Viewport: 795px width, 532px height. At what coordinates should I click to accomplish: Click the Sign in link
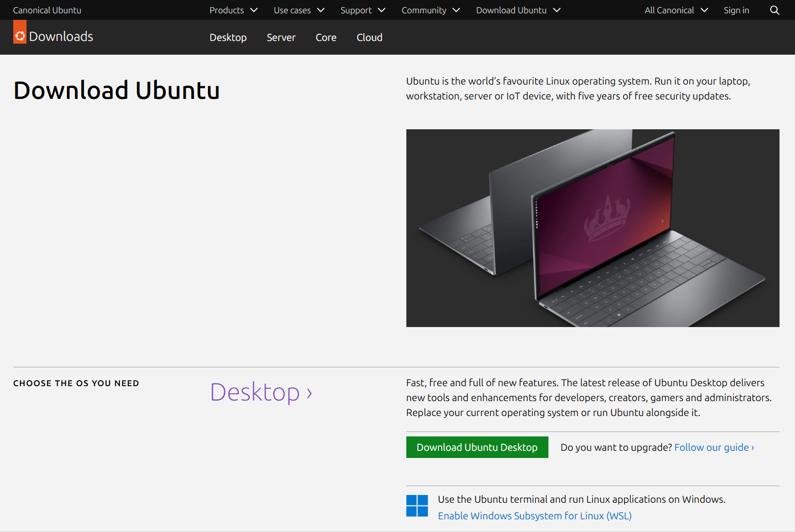coord(736,10)
